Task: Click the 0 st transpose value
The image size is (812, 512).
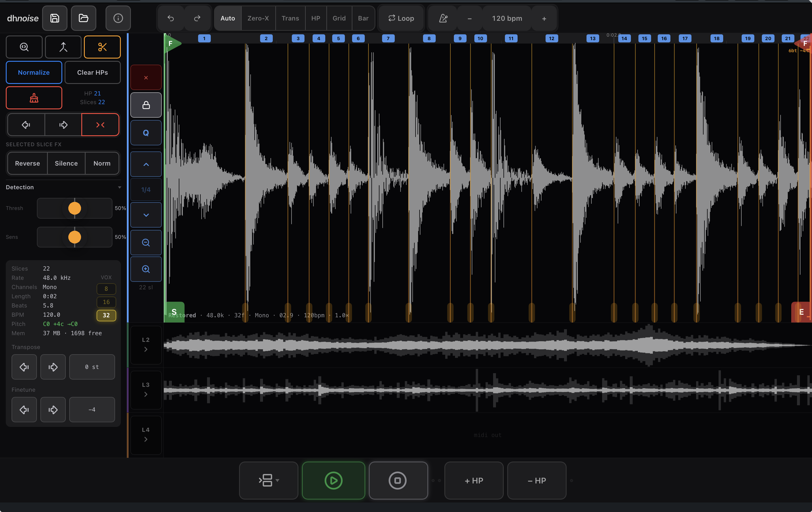Action: tap(92, 367)
